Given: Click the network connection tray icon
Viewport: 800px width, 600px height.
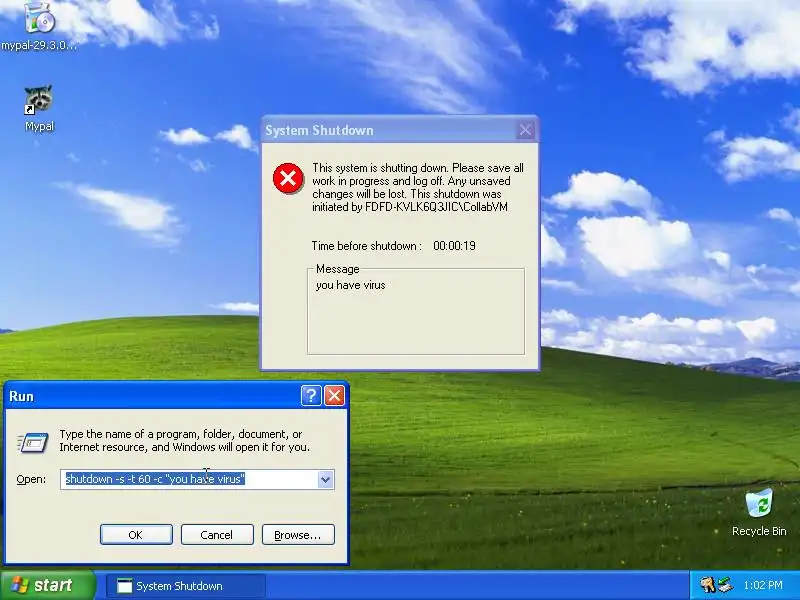Looking at the screenshot, I should 726,585.
